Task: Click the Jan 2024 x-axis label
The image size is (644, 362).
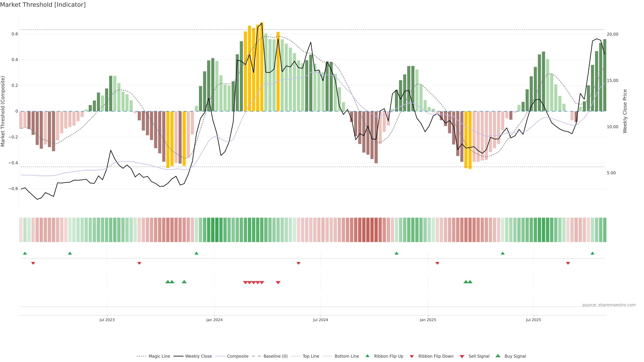Action: (214, 320)
